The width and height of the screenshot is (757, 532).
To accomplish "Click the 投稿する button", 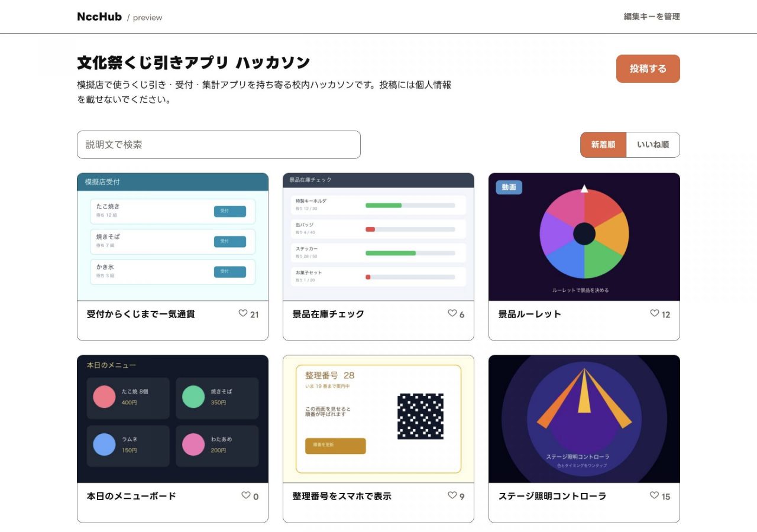I will point(648,69).
